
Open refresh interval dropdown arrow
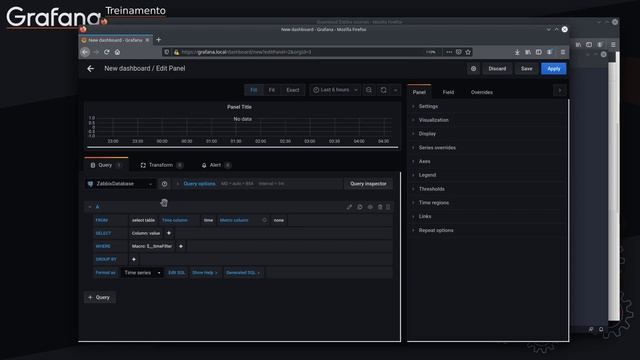click(x=396, y=90)
